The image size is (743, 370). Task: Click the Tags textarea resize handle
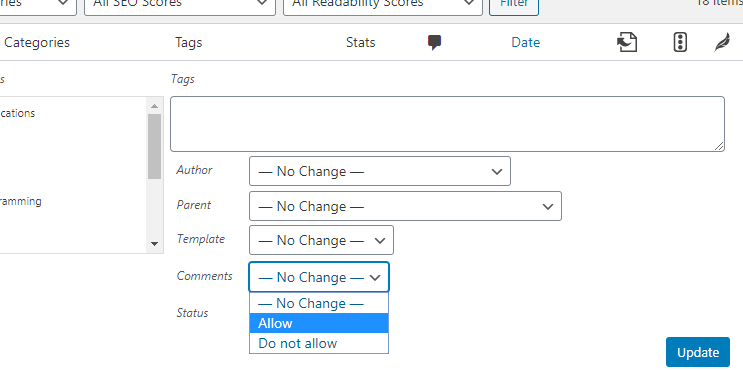point(719,146)
